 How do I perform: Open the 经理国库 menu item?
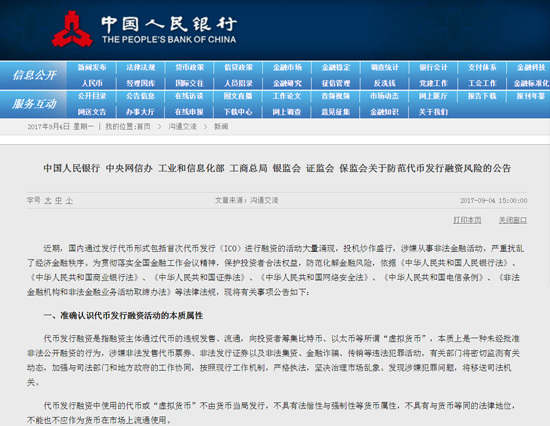pyautogui.click(x=141, y=83)
